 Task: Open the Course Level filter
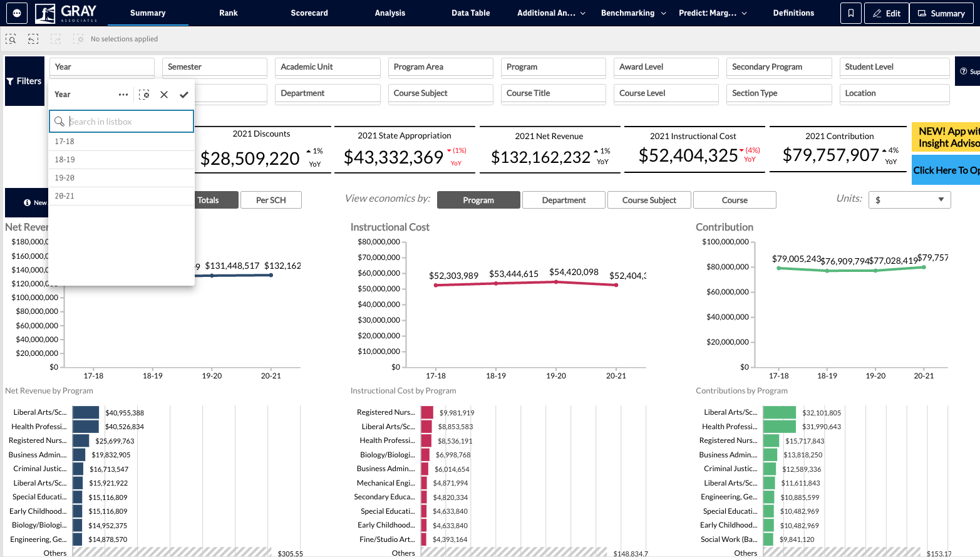[x=666, y=93]
